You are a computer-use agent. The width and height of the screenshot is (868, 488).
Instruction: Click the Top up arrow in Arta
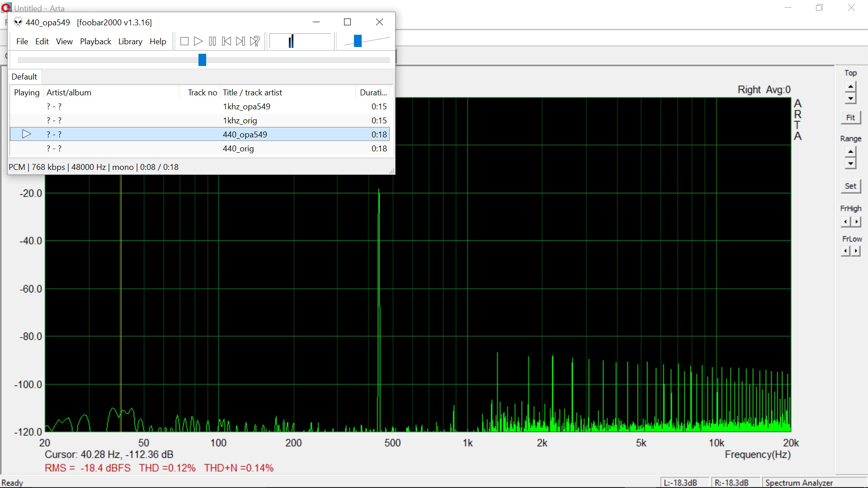850,86
